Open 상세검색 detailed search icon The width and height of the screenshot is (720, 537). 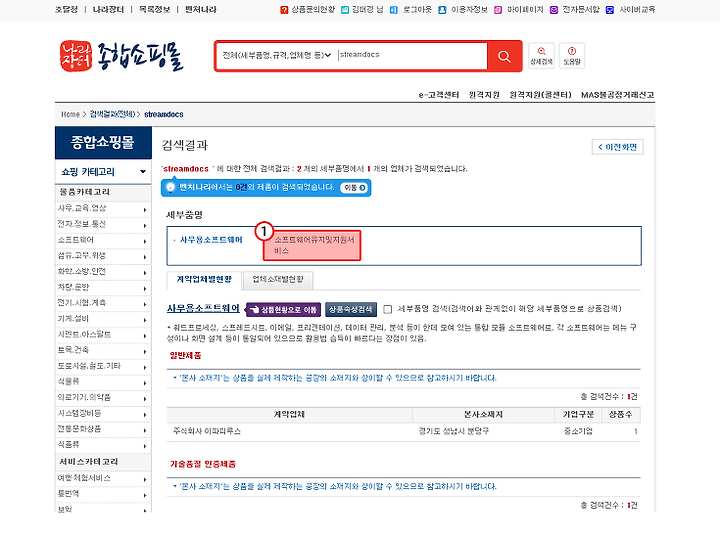[x=541, y=56]
